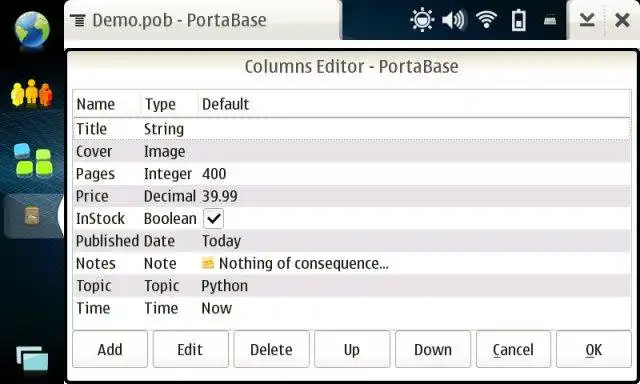Click the Date type cell
Image resolution: width=640 pixels, height=384 pixels.
coord(159,241)
